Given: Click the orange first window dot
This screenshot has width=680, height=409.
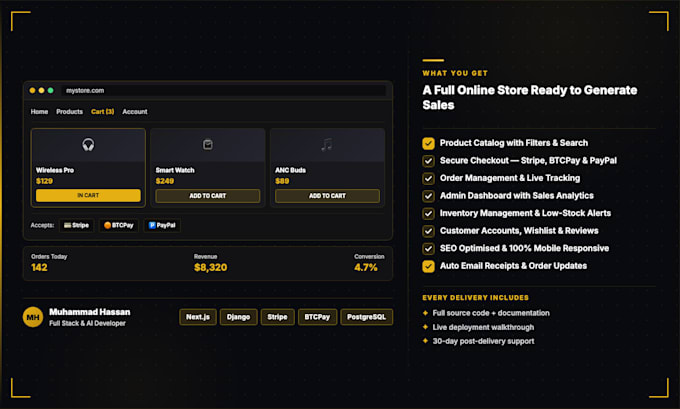Looking at the screenshot, I should pyautogui.click(x=32, y=90).
